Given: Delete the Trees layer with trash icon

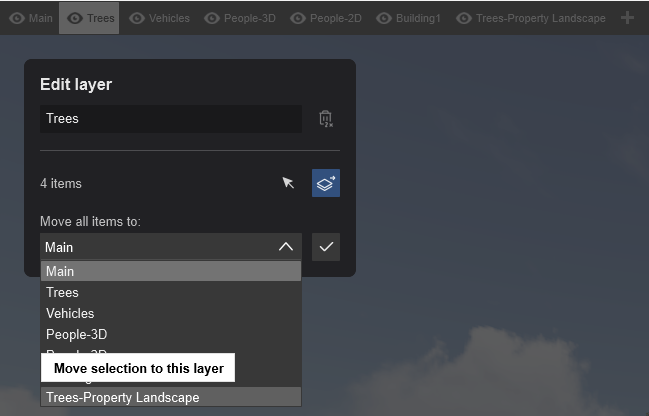Looking at the screenshot, I should coord(326,119).
